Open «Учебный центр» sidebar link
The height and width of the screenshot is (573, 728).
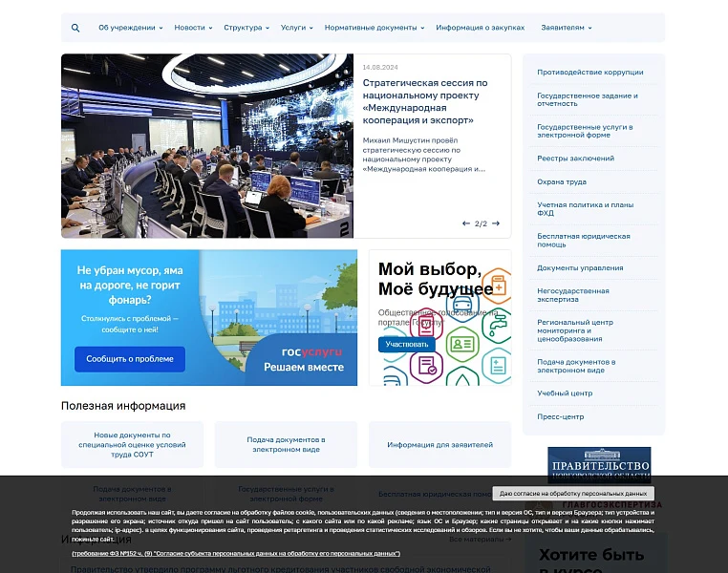tap(565, 393)
